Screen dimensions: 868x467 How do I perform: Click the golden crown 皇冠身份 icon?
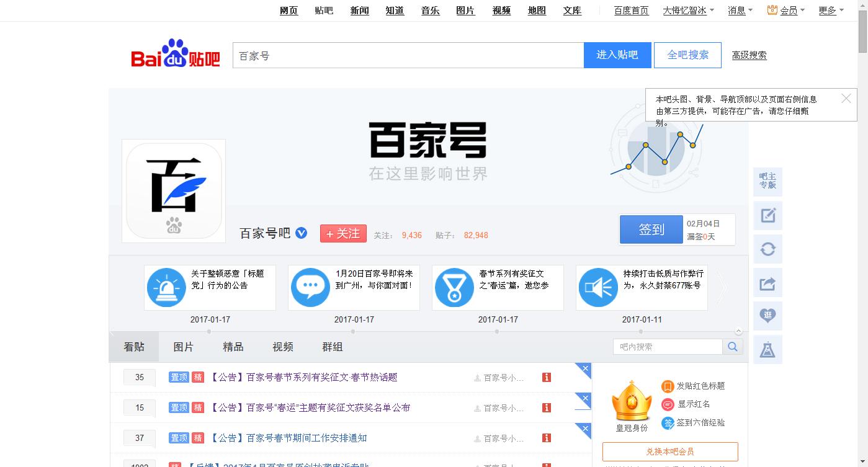click(x=632, y=401)
